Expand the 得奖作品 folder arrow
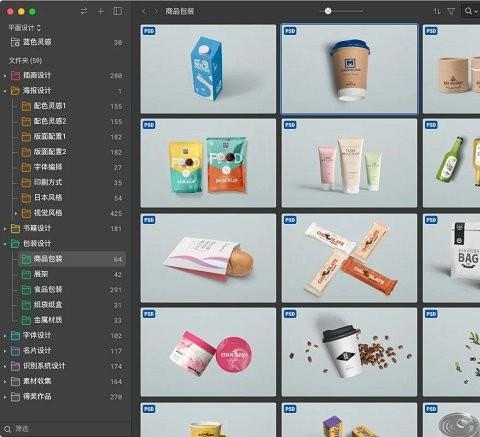 click(x=5, y=397)
